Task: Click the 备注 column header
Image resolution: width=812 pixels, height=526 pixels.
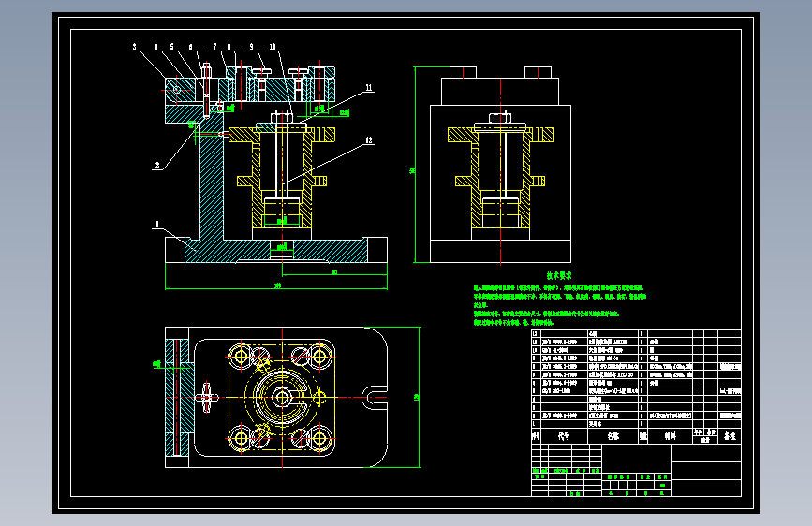Action: point(730,436)
